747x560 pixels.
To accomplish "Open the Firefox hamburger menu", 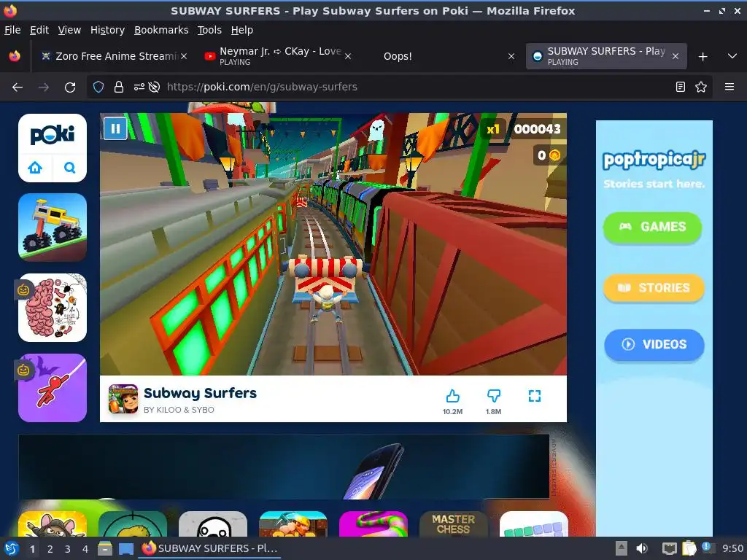I will coord(729,87).
